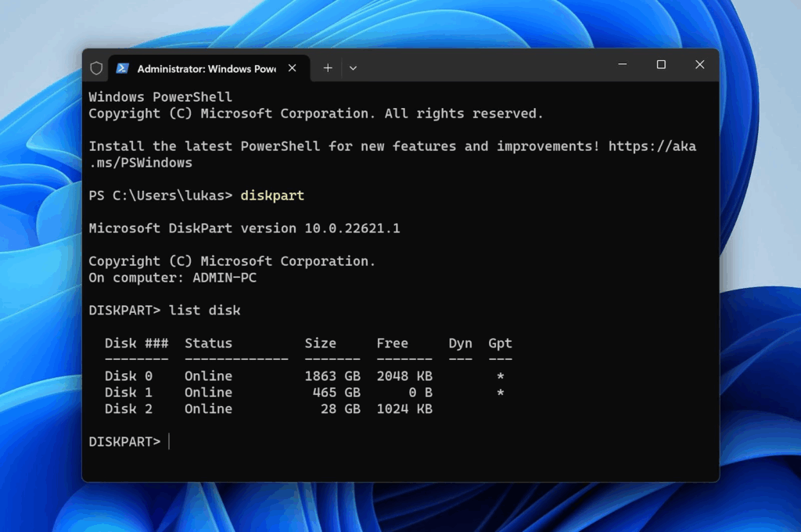The image size is (801, 532).
Task: Click the PowerShell icon in the tab
Action: (x=122, y=68)
